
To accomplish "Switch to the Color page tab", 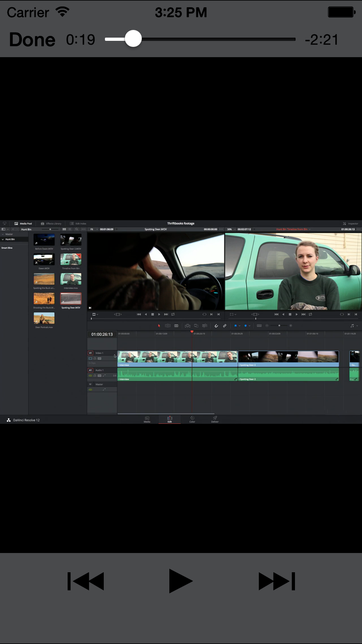I will (192, 419).
